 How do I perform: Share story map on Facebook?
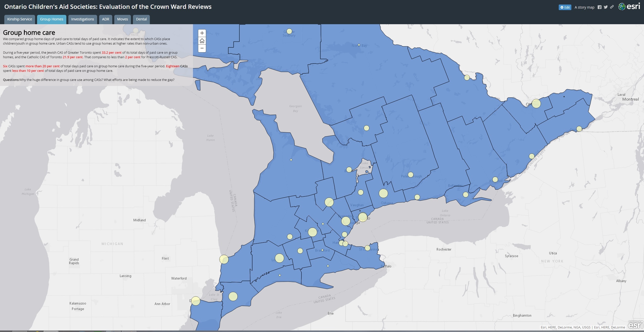coord(599,7)
